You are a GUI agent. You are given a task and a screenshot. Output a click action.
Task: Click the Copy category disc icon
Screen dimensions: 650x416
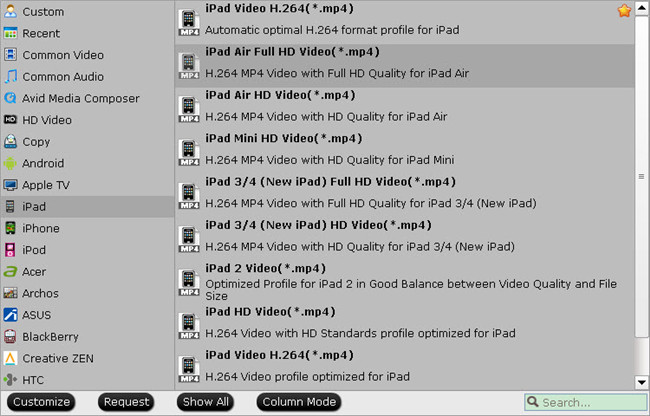click(x=10, y=141)
